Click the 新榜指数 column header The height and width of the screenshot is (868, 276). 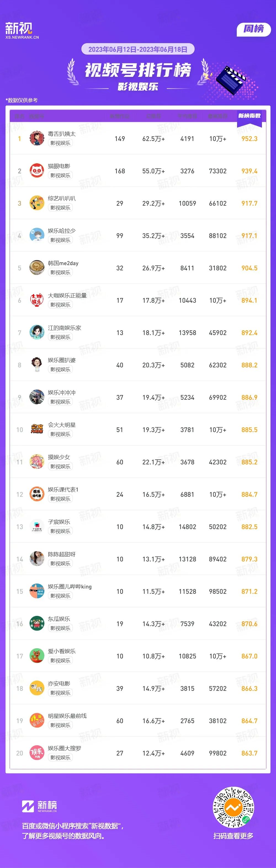[x=250, y=116]
